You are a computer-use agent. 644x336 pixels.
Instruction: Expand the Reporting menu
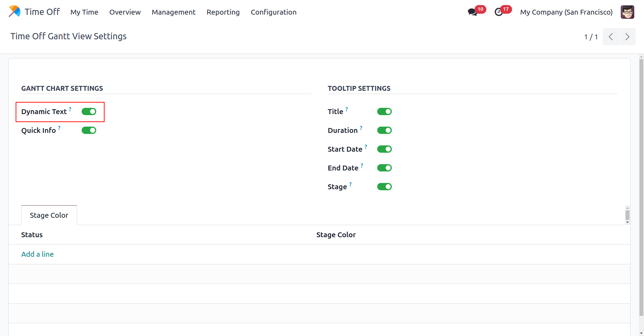(x=223, y=12)
